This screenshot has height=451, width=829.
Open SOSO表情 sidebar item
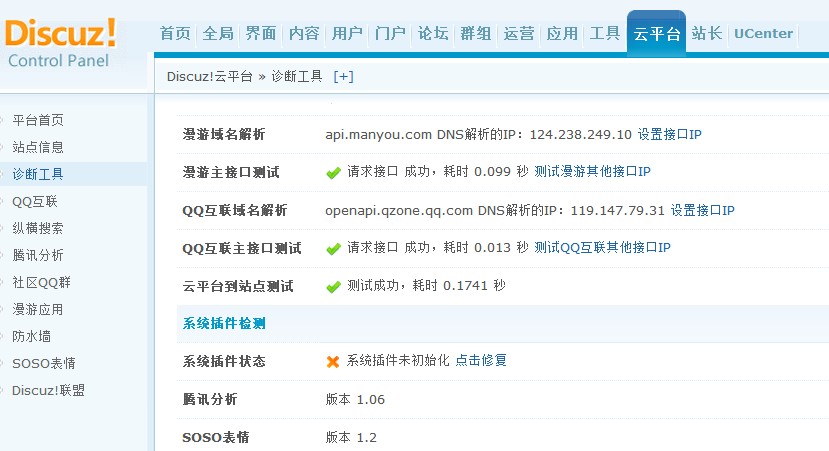click(x=44, y=363)
